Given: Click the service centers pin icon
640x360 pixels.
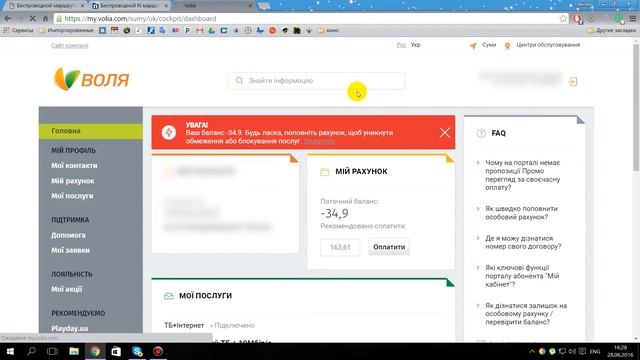Looking at the screenshot, I should [x=507, y=46].
